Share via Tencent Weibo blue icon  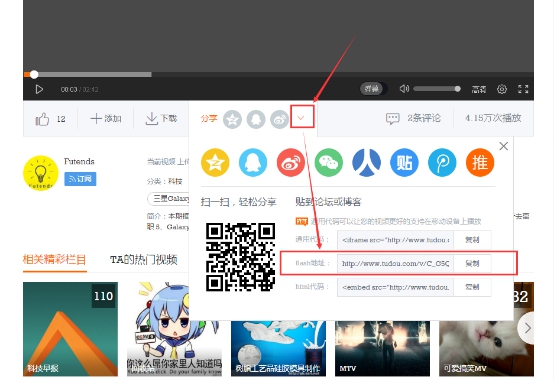tap(442, 163)
